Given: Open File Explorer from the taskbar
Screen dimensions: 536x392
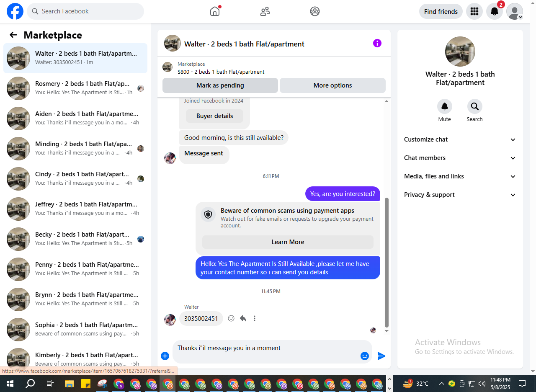Looking at the screenshot, I should click(x=70, y=383).
